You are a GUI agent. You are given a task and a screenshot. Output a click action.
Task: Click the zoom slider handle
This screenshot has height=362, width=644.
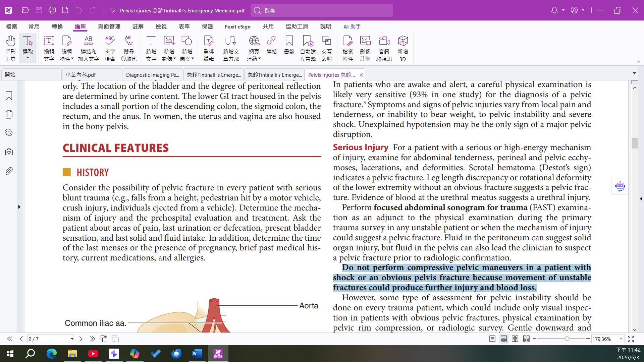coord(567,339)
